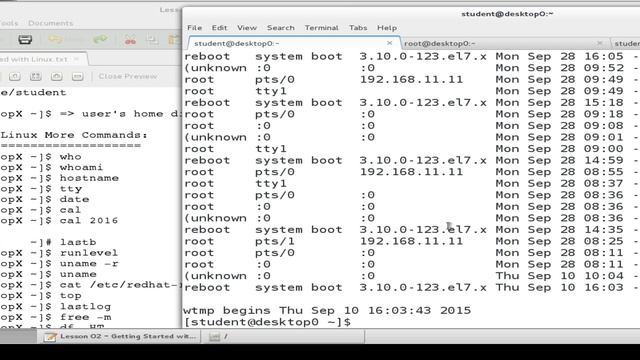Click the 'date' command line in gedit
This screenshot has height=360, width=640.
click(x=44, y=199)
